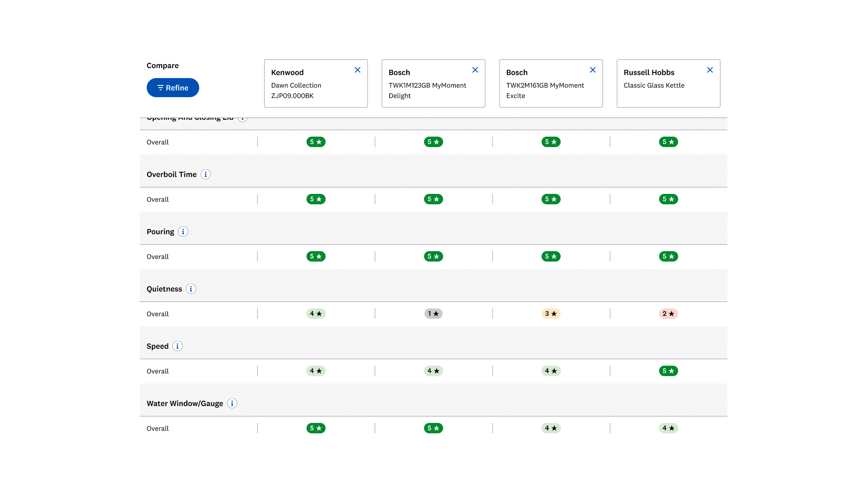
Task: Click Bosch Delight's 1-star Quietness badge
Action: [433, 314]
